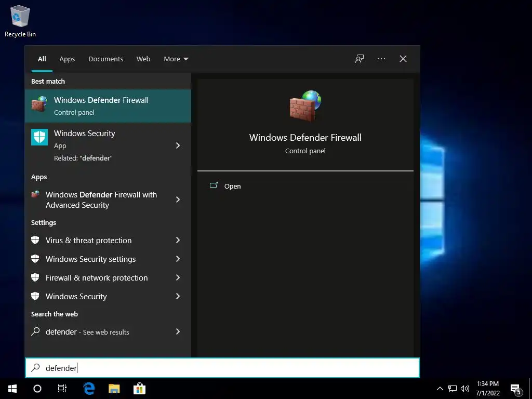
Task: Click the shield icon next to Virus & threat protection
Action: (35, 240)
